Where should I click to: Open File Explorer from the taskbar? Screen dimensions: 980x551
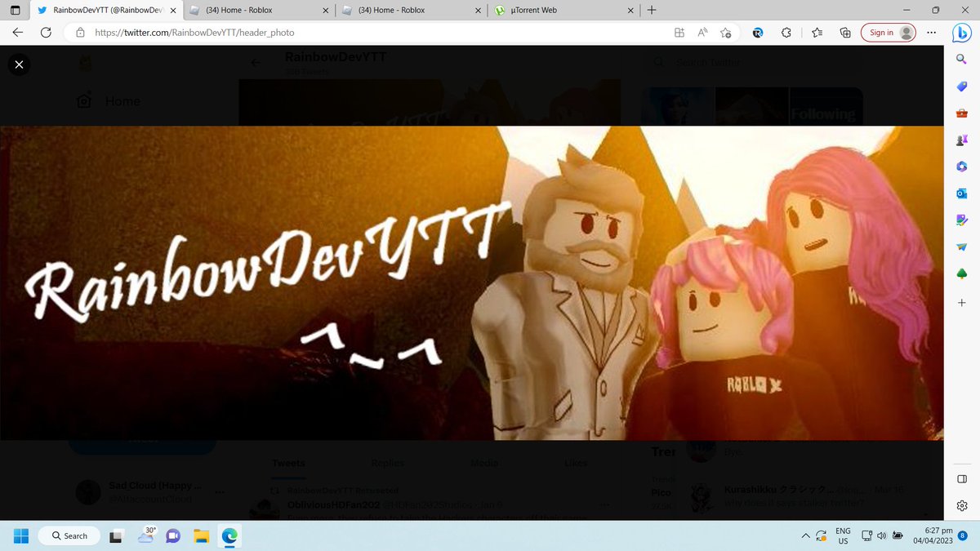coord(202,535)
